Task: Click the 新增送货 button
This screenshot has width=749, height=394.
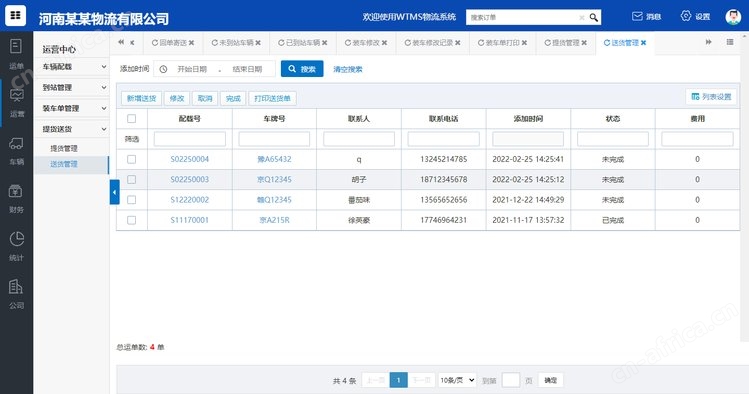Action: pos(141,98)
